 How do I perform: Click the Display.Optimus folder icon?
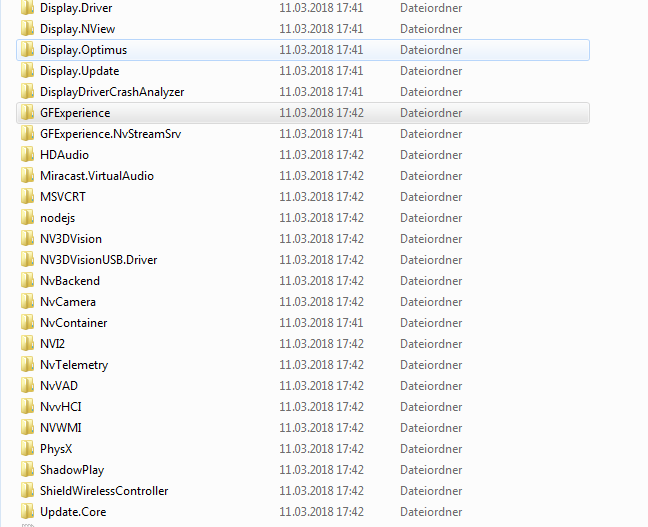tap(27, 50)
